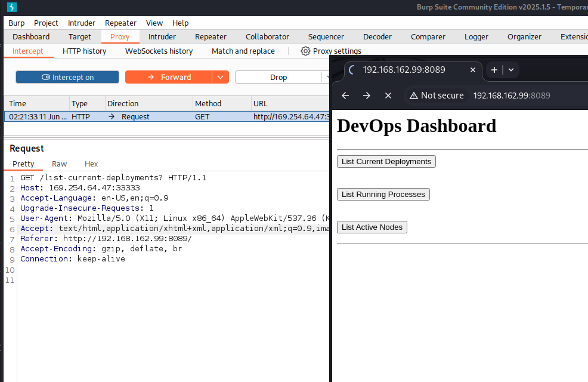588x382 pixels.
Task: Select the Proxy tab
Action: (120, 37)
